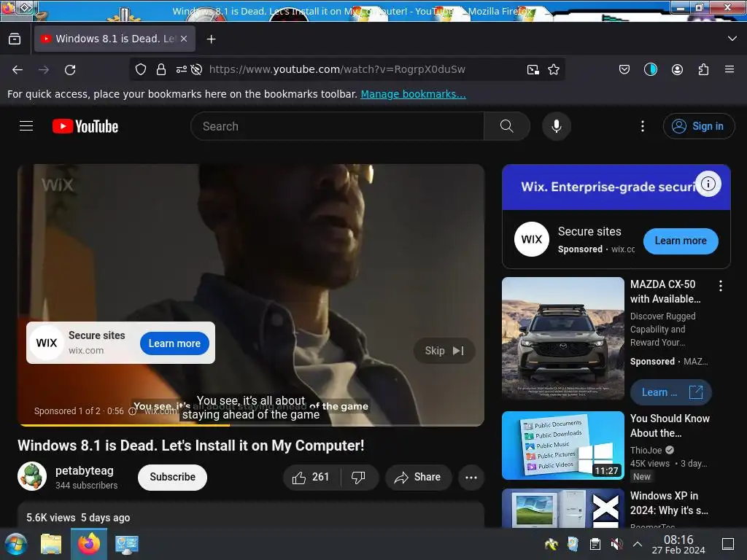This screenshot has height=560, width=747.
Task: Click the autoplay blocked icon in the address bar
Action: pos(196,69)
